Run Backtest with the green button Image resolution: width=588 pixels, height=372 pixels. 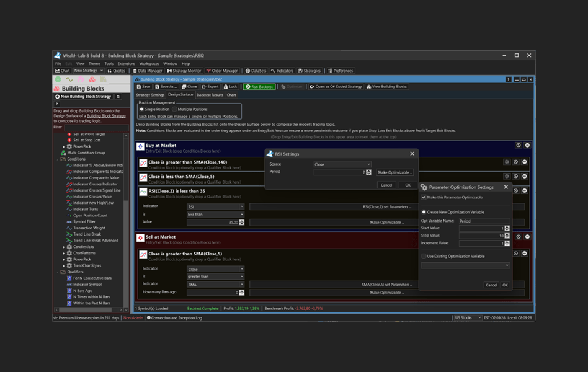click(x=259, y=87)
